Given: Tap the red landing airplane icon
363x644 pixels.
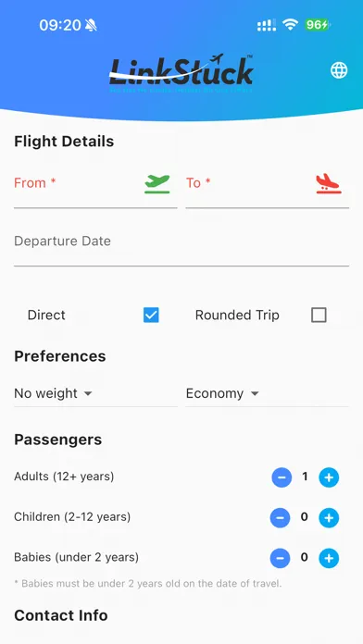Looking at the screenshot, I should (x=329, y=183).
